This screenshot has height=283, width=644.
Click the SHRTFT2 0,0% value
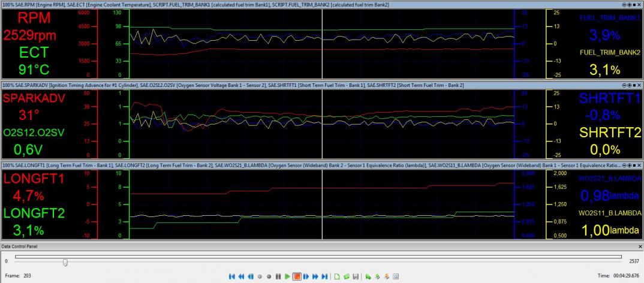(604, 150)
